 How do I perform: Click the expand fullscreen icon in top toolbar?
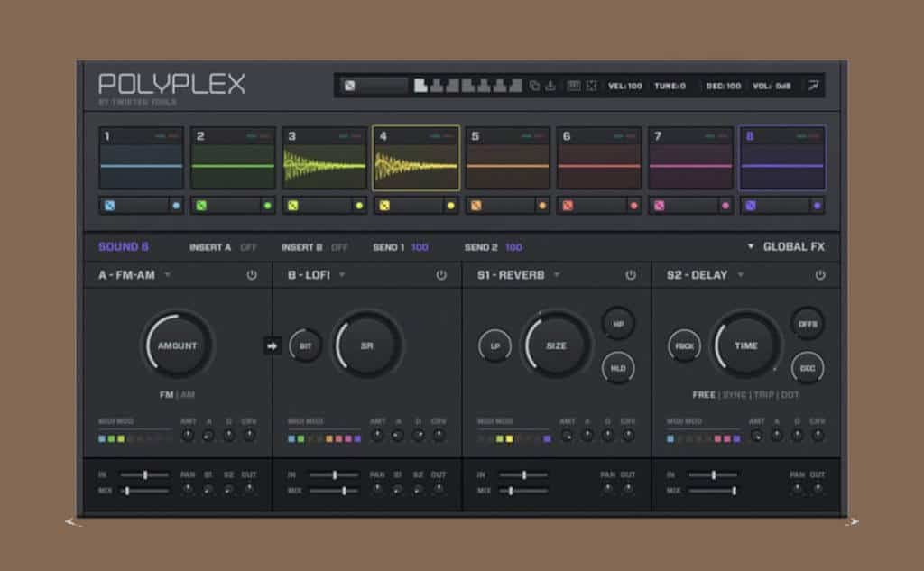click(x=591, y=86)
